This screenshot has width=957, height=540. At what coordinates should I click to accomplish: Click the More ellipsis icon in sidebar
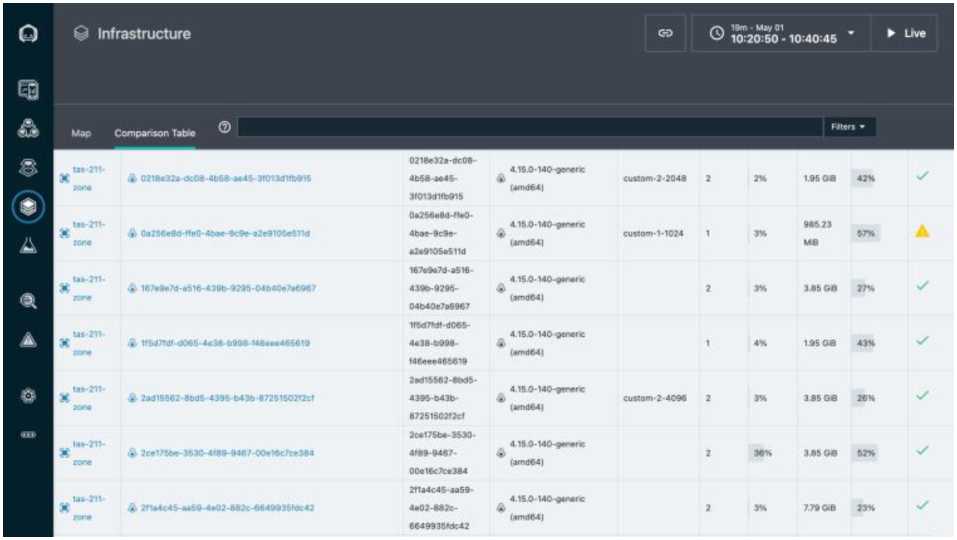29,435
